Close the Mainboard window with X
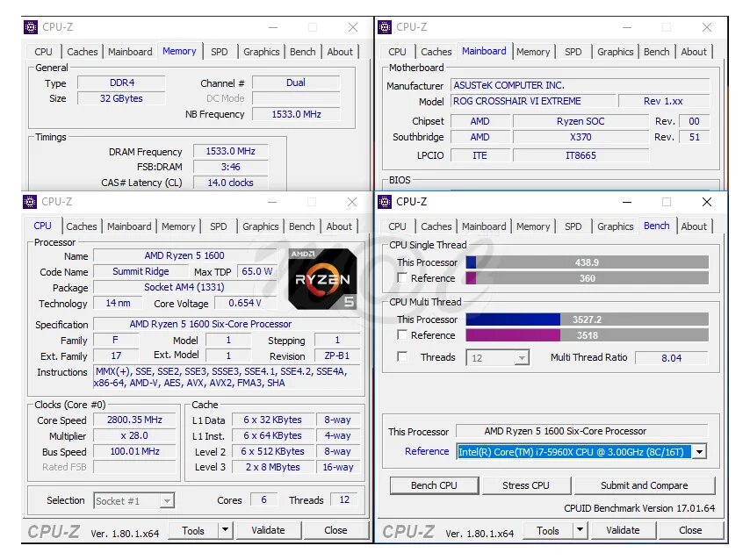This screenshot has width=750, height=560. 706,27
